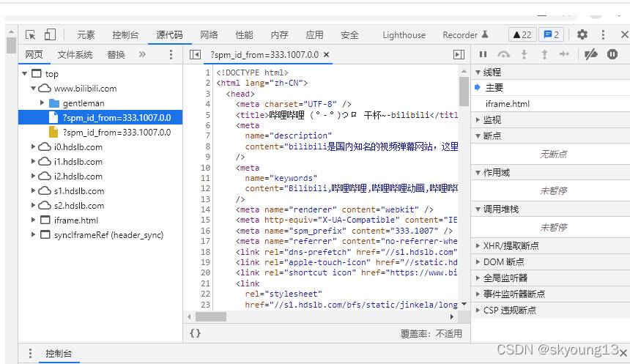The height and width of the screenshot is (364, 630).
Task: Open the Recorder tab
Action: click(465, 35)
